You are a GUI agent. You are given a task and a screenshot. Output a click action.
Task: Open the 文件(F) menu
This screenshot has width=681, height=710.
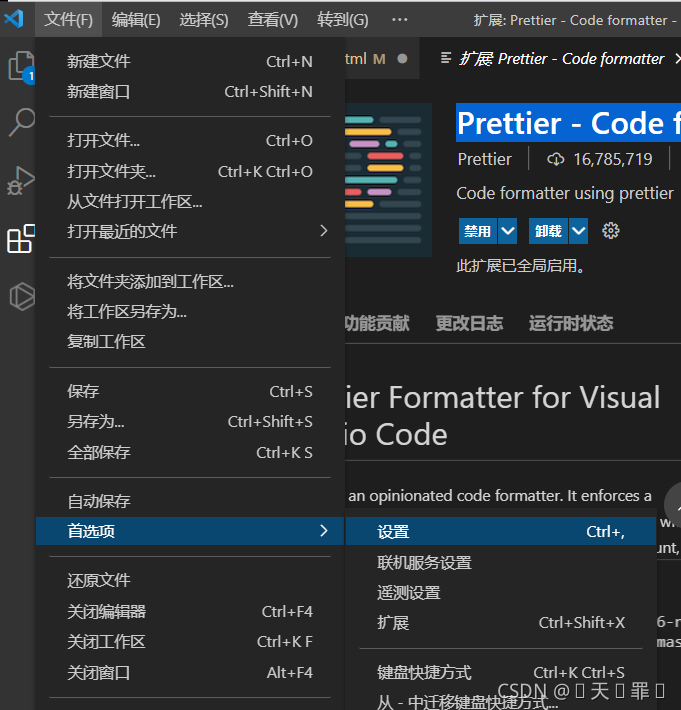(68, 20)
